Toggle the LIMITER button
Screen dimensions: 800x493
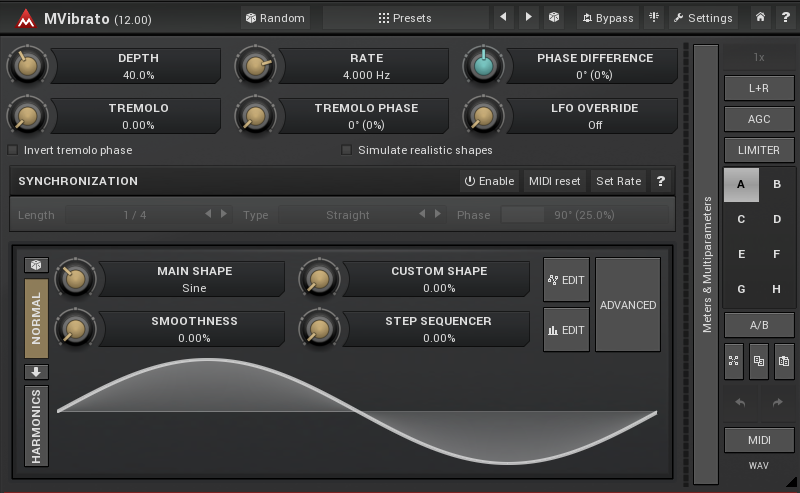[759, 150]
